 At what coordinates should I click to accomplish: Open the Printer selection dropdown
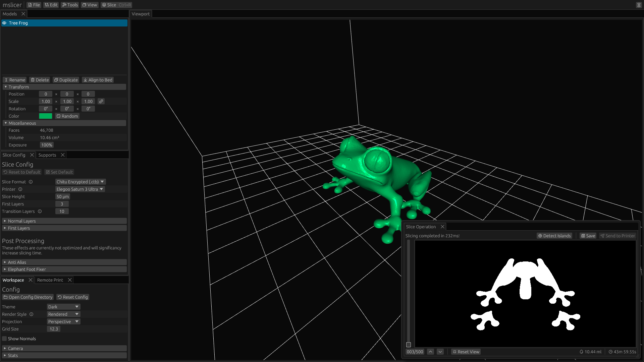point(80,189)
